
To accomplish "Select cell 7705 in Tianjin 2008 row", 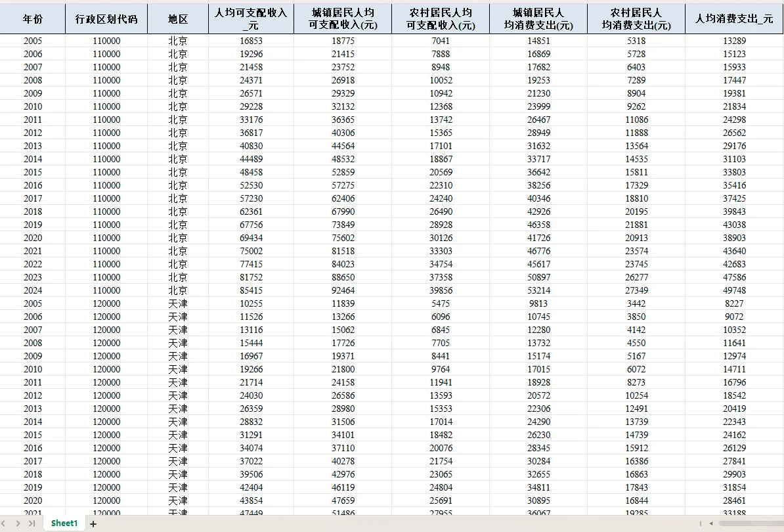I will click(441, 343).
